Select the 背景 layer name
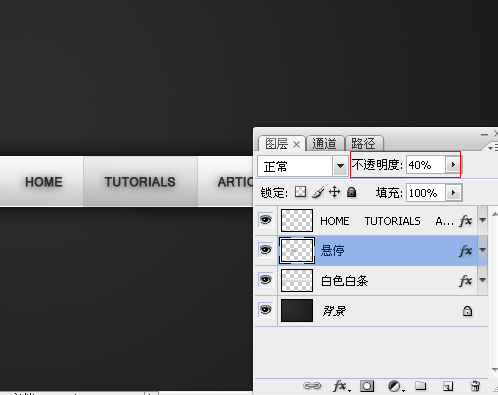 tap(334, 311)
